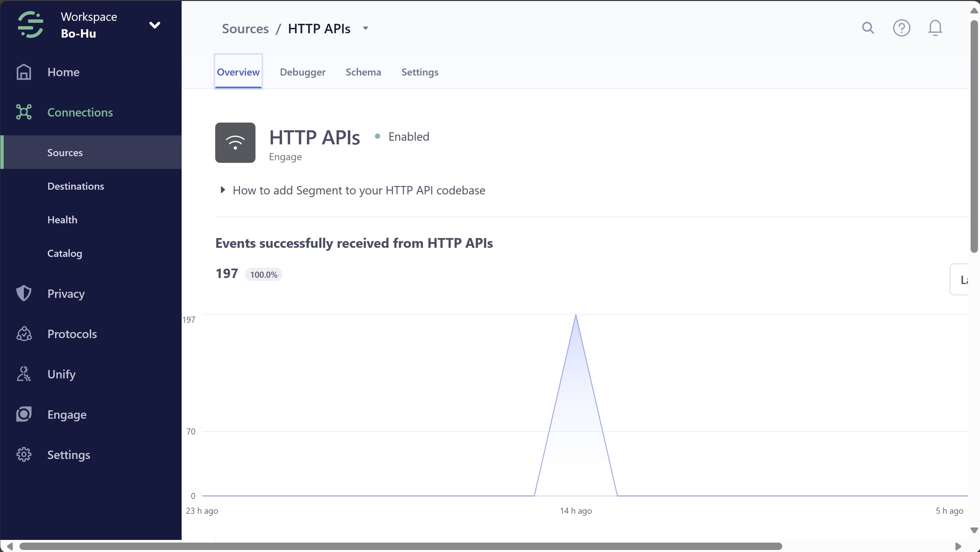This screenshot has height=552, width=980.
Task: Click the Protocols icon in sidebar
Action: coord(24,334)
